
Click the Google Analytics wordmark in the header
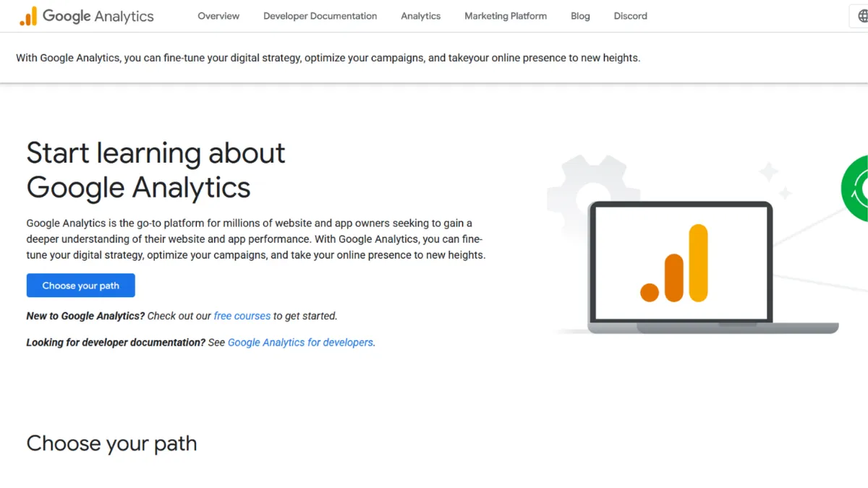coord(98,16)
